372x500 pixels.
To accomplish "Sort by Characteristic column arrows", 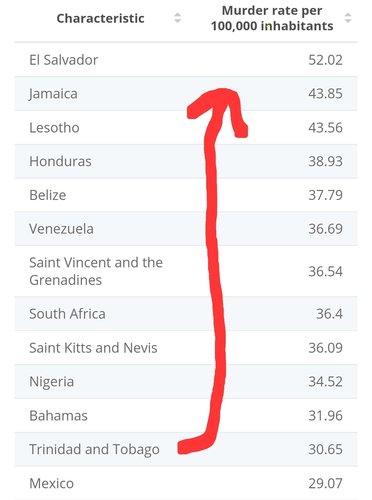I will pos(178,18).
